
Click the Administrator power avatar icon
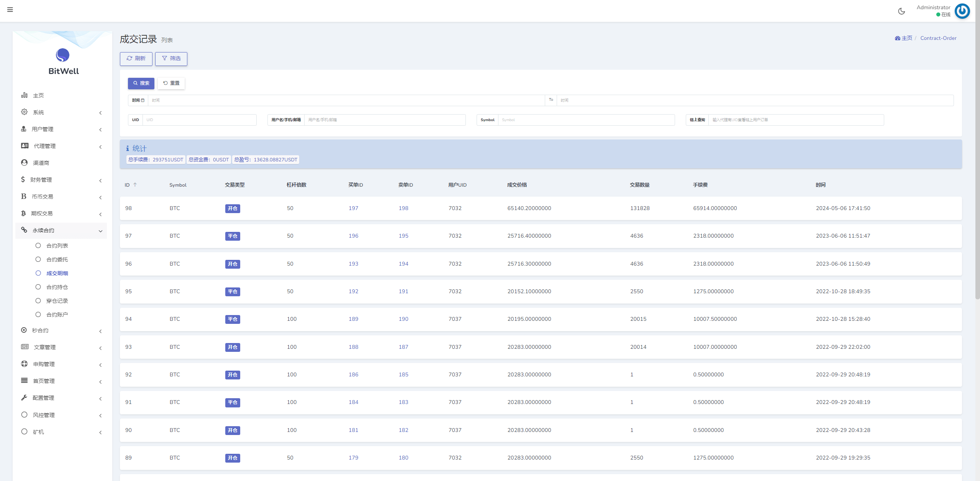point(962,11)
